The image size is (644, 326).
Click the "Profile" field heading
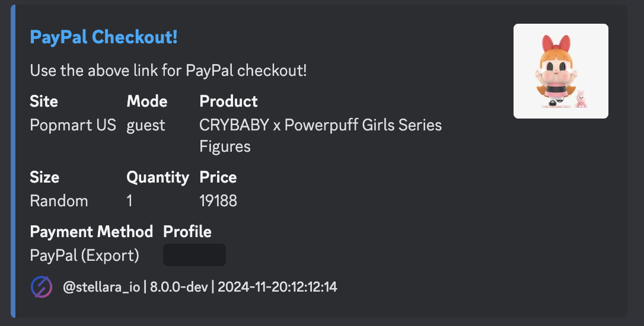point(187,231)
